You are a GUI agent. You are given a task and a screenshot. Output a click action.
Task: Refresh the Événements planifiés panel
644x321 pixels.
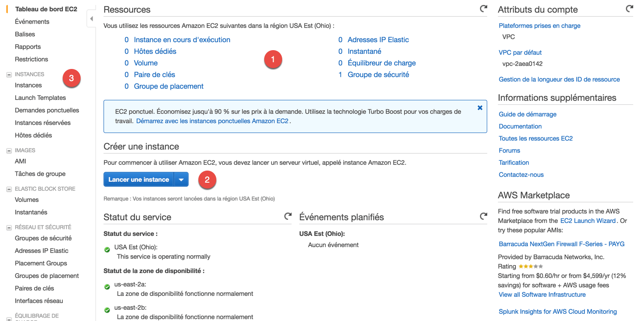[x=483, y=216]
